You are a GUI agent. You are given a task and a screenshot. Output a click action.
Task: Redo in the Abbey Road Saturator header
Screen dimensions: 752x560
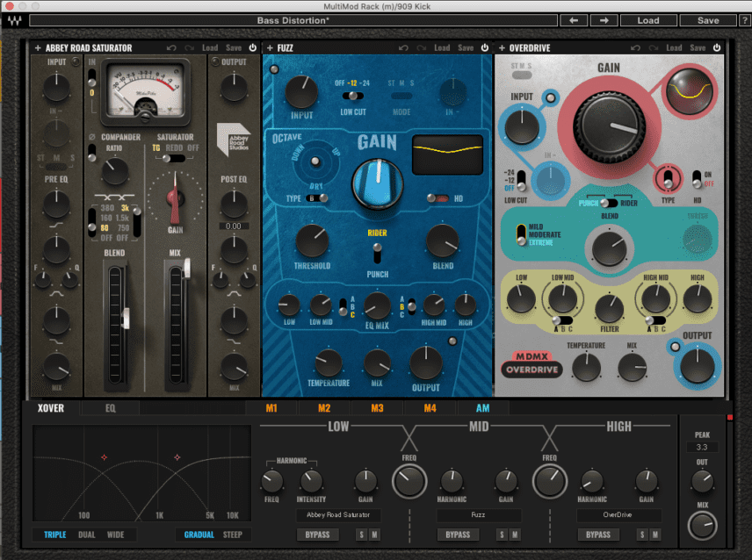(190, 48)
